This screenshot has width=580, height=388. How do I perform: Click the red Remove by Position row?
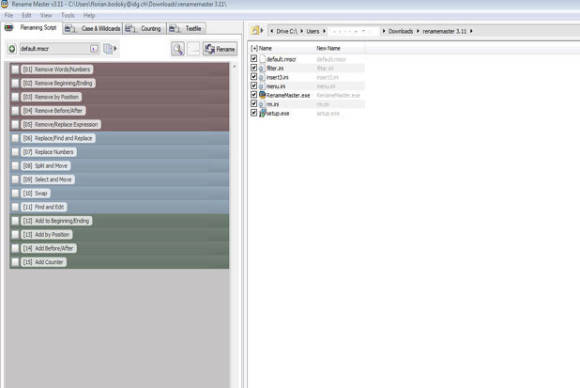(x=119, y=97)
